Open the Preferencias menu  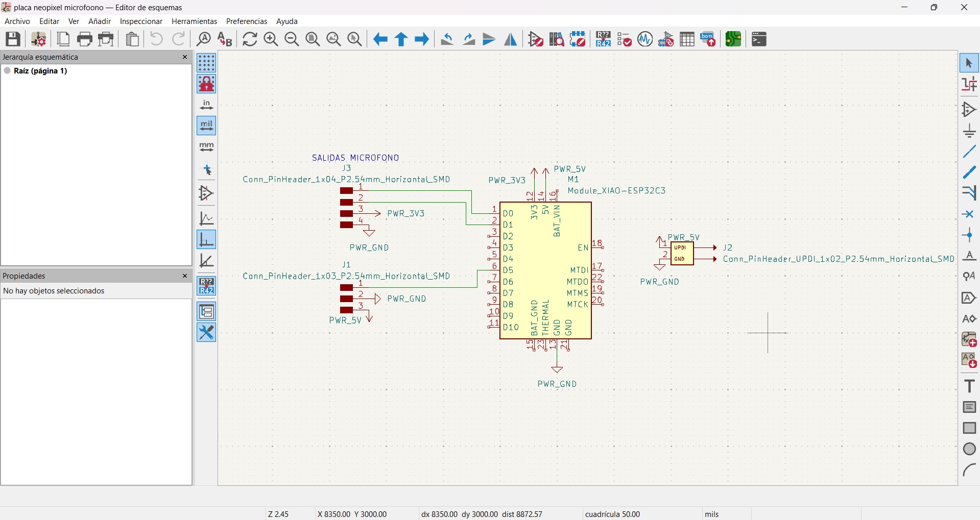click(x=247, y=21)
